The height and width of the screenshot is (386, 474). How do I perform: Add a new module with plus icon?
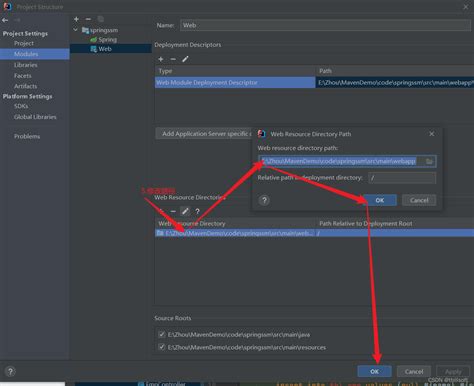tap(76, 19)
